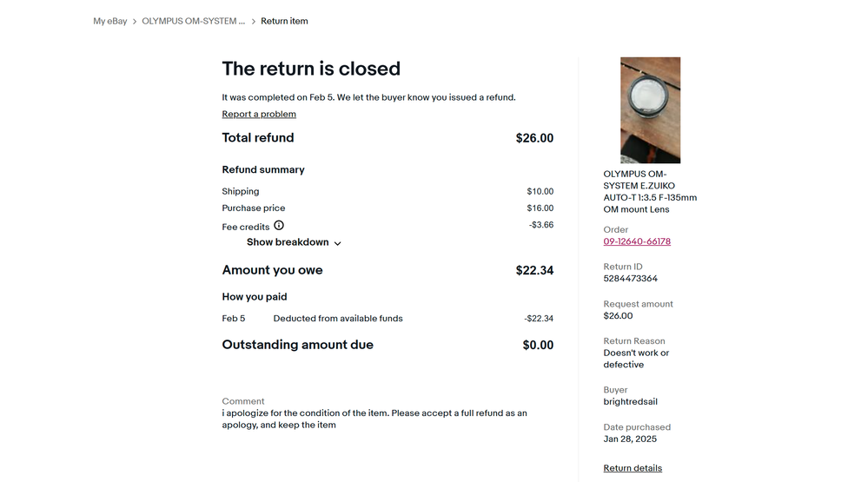Open the Return details link
Image resolution: width=868 pixels, height=482 pixels.
633,468
